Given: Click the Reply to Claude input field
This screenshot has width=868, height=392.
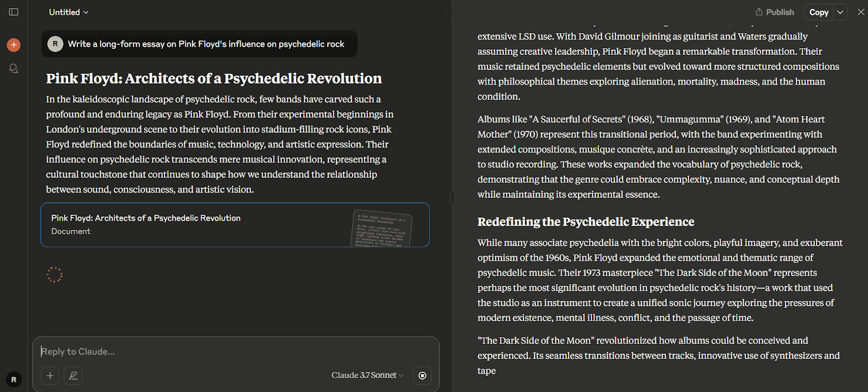Looking at the screenshot, I should (236, 351).
